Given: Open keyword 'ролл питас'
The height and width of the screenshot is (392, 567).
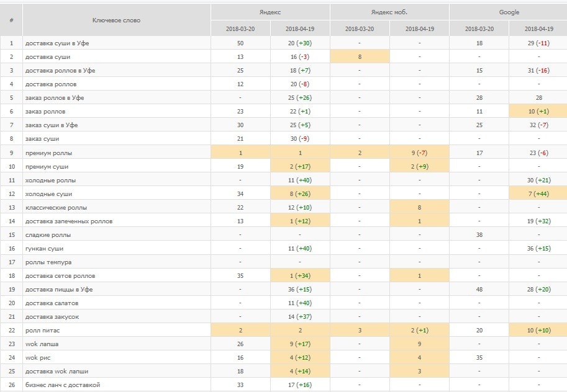Looking at the screenshot, I should [42, 331].
